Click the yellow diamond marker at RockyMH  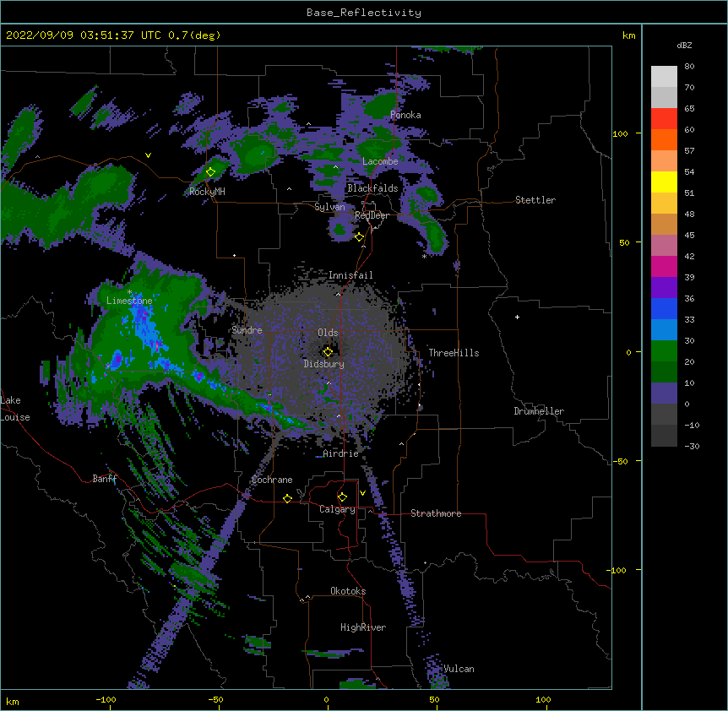click(210, 172)
